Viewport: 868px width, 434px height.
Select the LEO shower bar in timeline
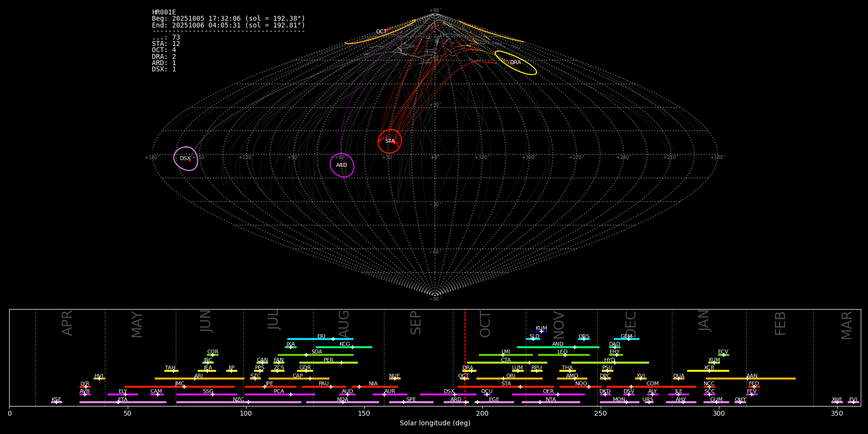point(563,355)
